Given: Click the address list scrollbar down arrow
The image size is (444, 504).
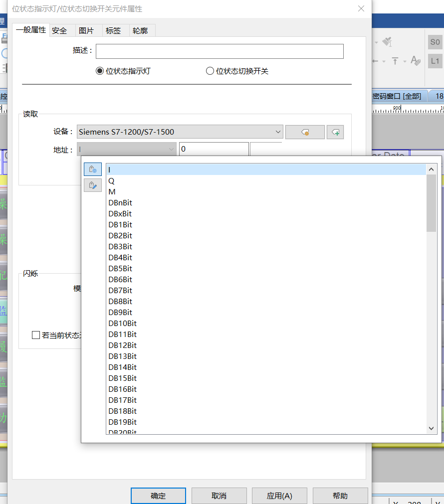Looking at the screenshot, I should [432, 428].
